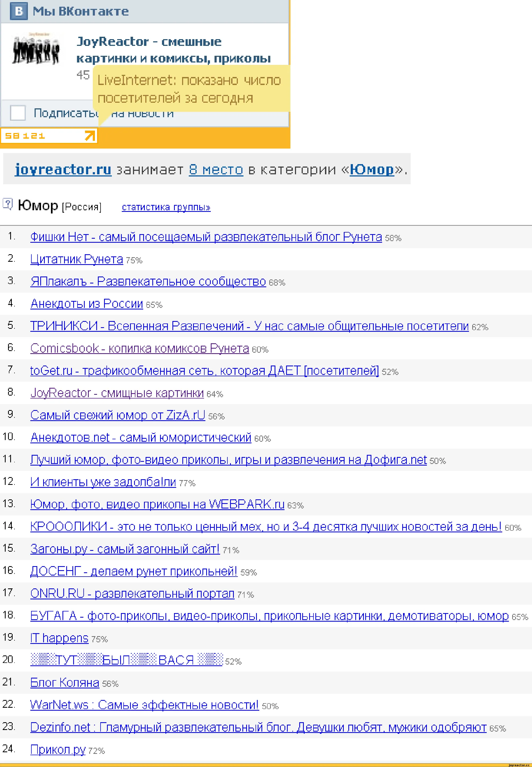Open ТРИНИКСИ - Вселенная Развлечений link
532x767 pixels.
[x=249, y=326]
